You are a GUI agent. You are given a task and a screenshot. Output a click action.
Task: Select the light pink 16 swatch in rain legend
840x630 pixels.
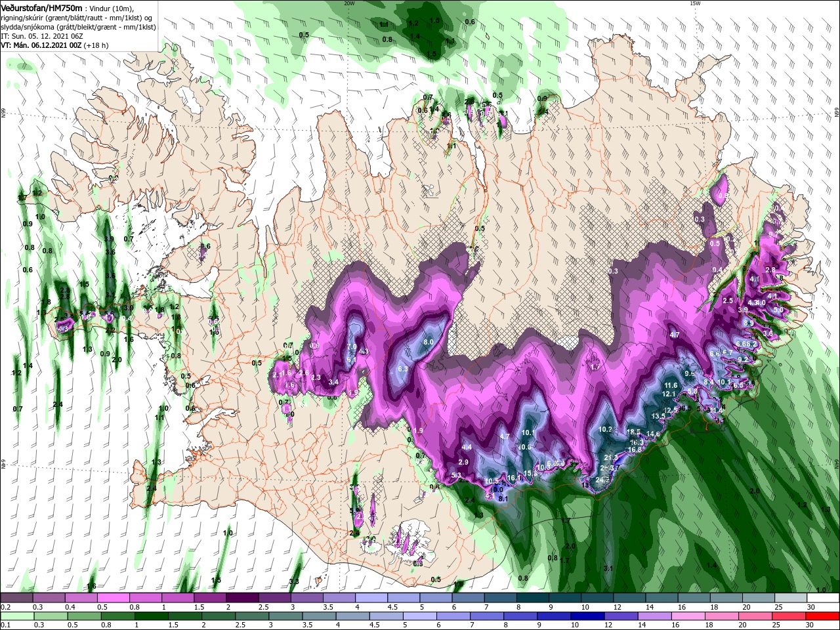[688, 616]
